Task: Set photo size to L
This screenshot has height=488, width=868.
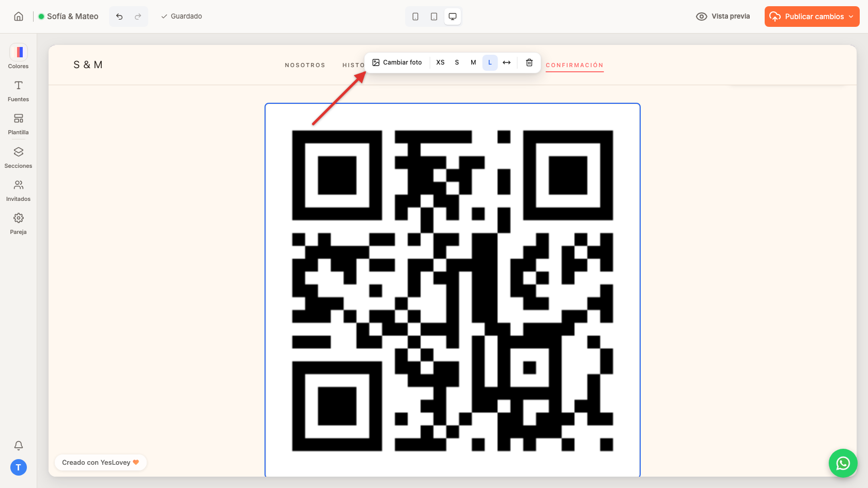Action: (x=490, y=62)
